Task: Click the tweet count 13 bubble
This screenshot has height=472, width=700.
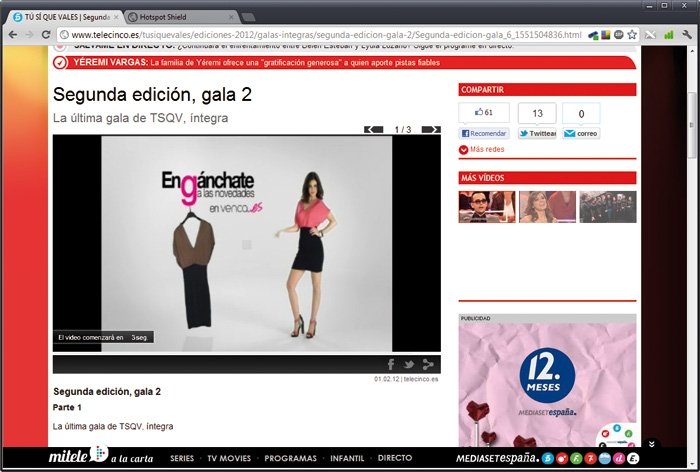Action: (537, 113)
